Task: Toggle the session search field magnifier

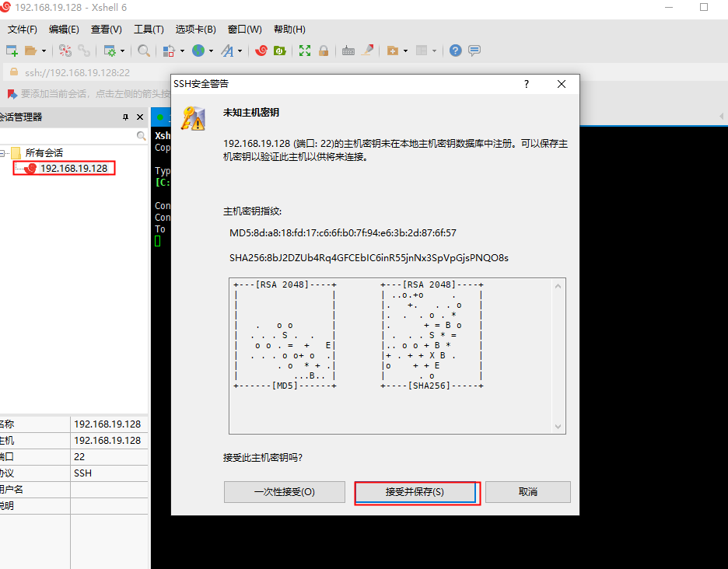Action: (x=141, y=135)
